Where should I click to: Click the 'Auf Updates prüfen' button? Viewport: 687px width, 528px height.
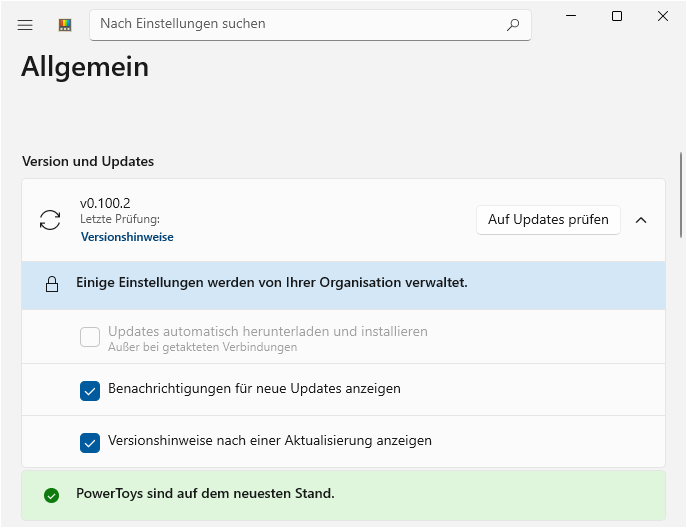(x=548, y=220)
